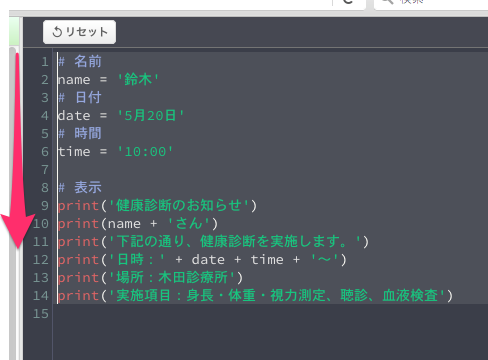The width and height of the screenshot is (488, 360).
Task: Click the comment '# 表示' on line 8
Action: pos(80,188)
